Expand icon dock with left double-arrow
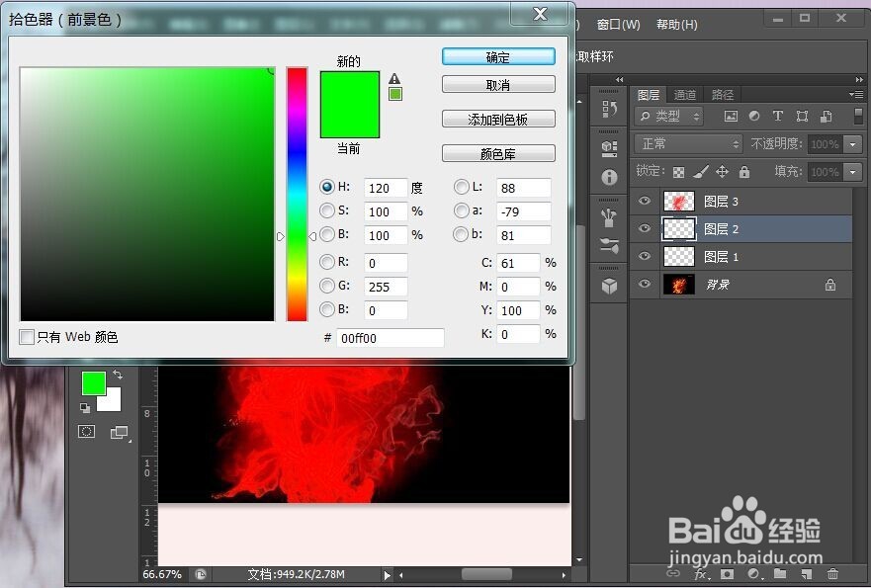The image size is (871, 588). pos(619,80)
